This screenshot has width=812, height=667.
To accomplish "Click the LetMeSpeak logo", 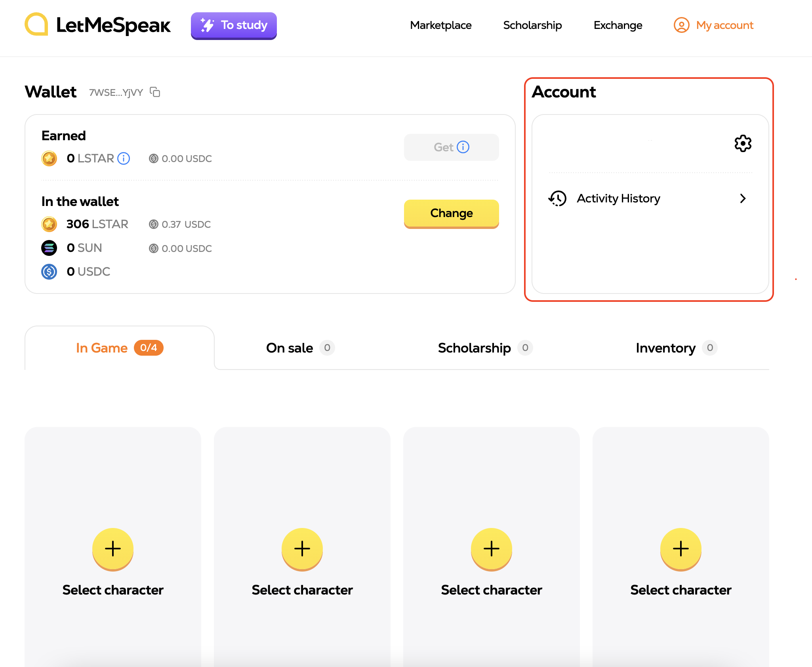I will [x=97, y=25].
